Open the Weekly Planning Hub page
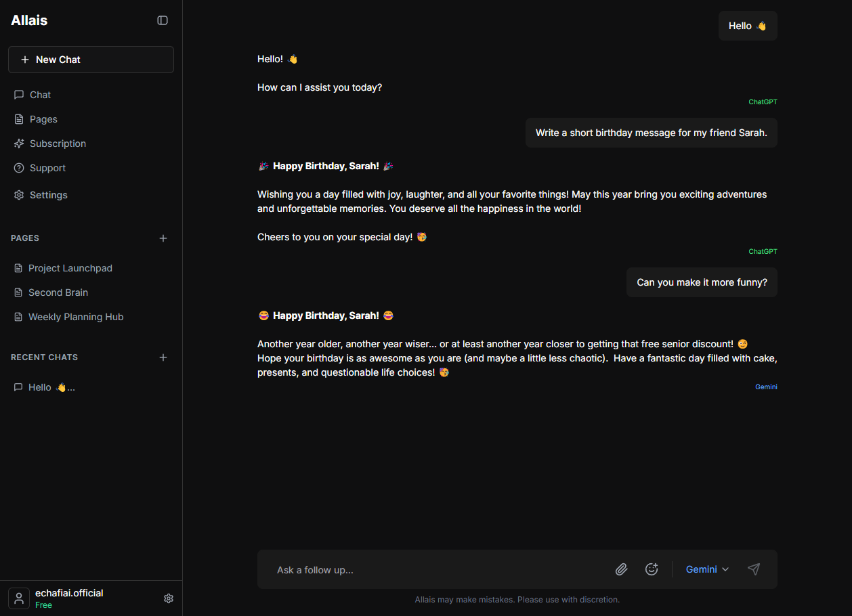The image size is (852, 616). 75,317
